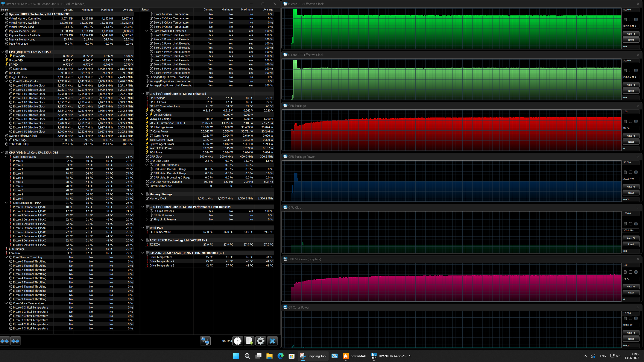Click the Maximum column header on left
Screen dimensions: 644x362
pyautogui.click(x=107, y=9)
